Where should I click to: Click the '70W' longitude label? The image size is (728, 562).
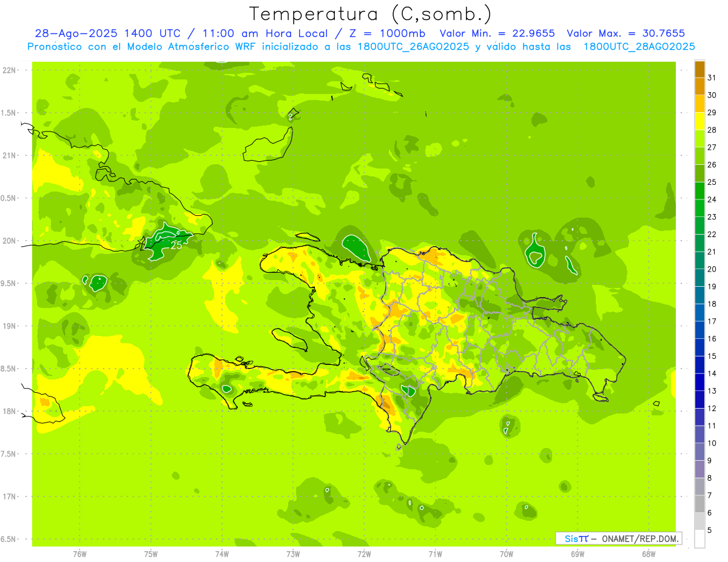[x=507, y=554]
